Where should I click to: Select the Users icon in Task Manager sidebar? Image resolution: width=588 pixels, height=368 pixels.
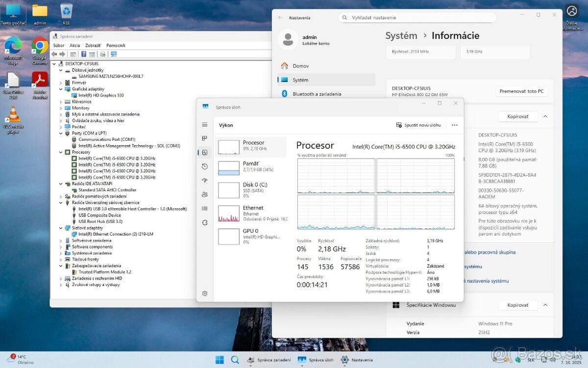pos(205,194)
